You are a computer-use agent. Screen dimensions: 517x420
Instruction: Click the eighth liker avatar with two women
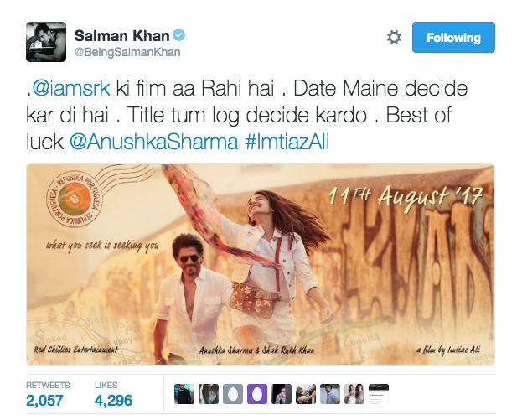(x=354, y=394)
